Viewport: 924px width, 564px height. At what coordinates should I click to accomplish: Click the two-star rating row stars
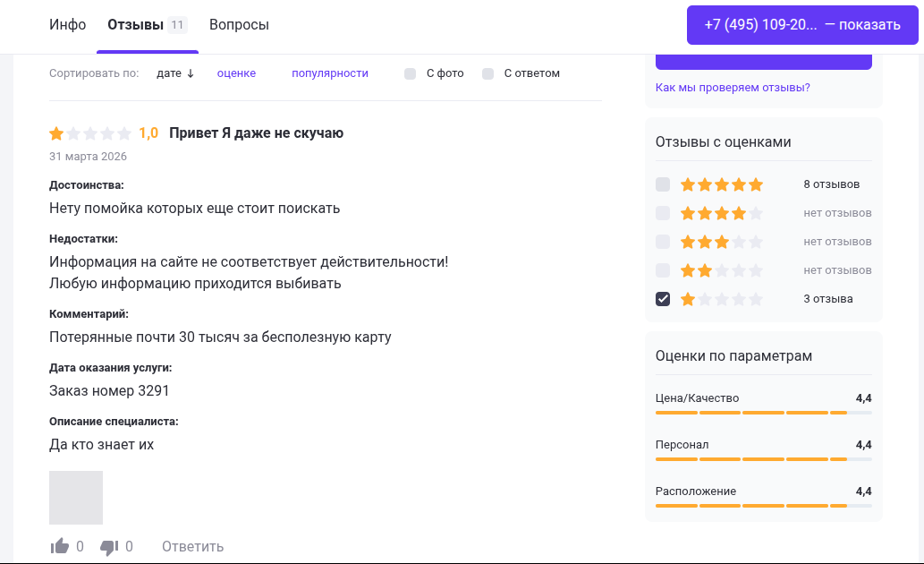tap(721, 270)
